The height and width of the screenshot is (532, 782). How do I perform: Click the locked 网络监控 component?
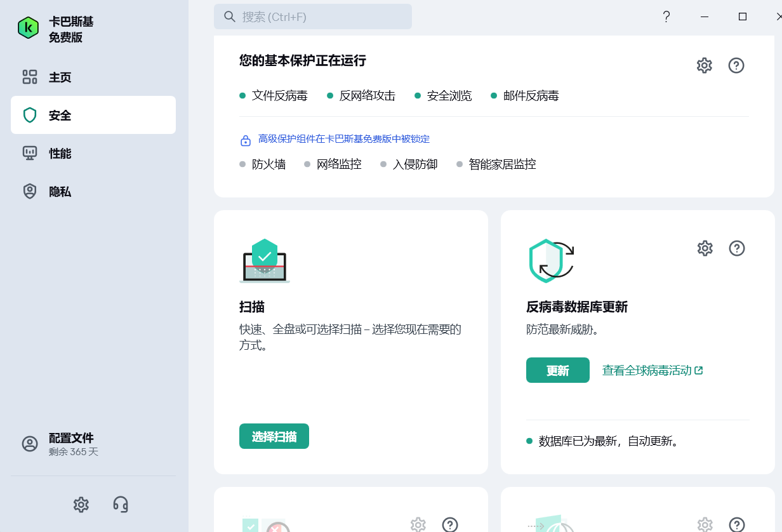(x=333, y=164)
